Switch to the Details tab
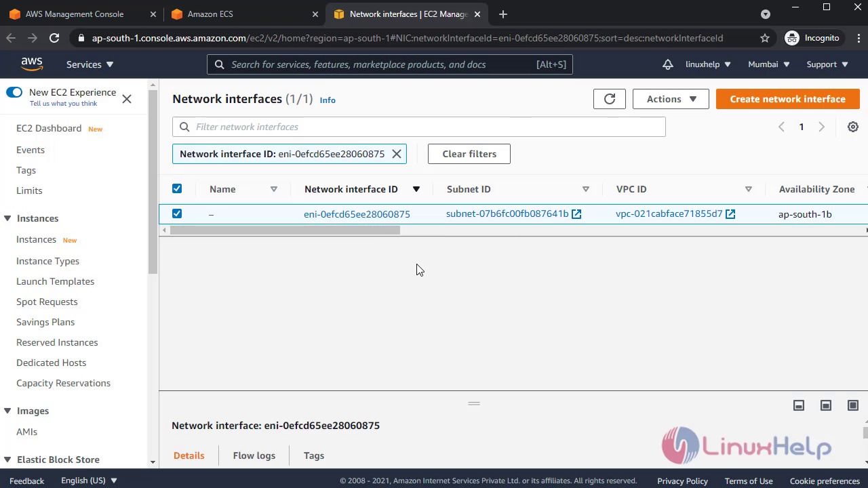 pyautogui.click(x=189, y=455)
